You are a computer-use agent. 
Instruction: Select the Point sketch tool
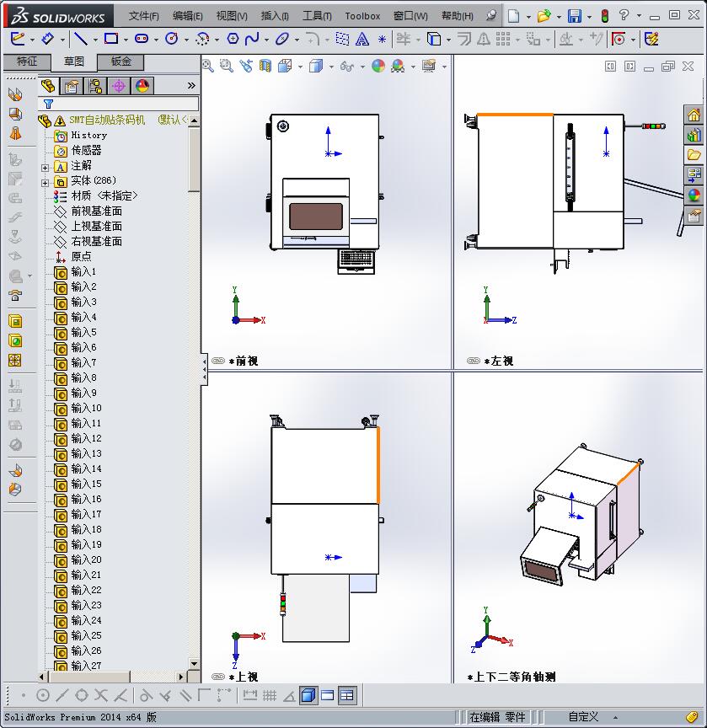pyautogui.click(x=382, y=40)
